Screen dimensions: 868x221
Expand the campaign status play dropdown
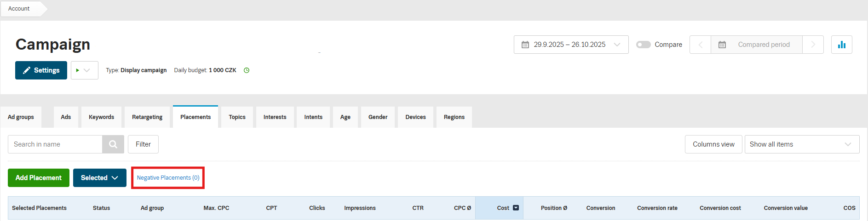[84, 70]
